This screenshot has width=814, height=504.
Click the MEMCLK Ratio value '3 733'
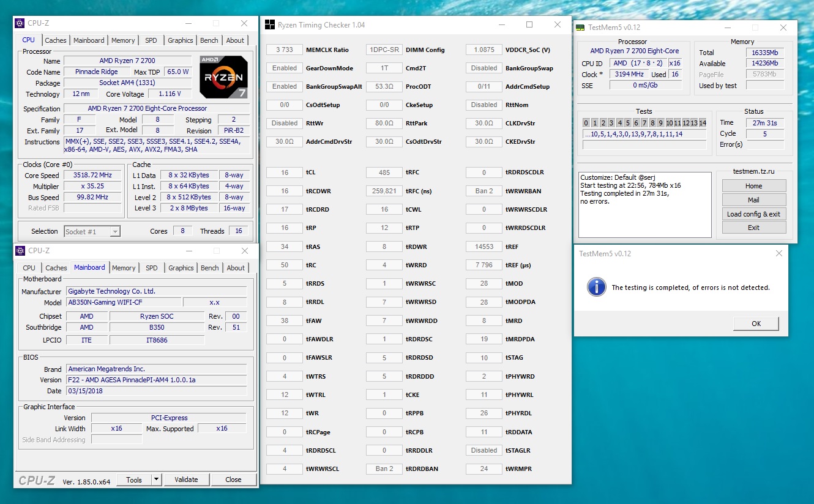tap(285, 50)
